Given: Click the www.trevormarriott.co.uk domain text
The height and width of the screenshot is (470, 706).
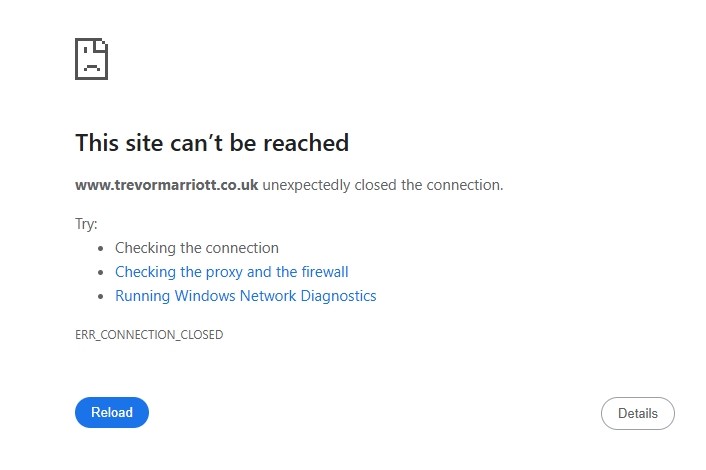Looking at the screenshot, I should pyautogui.click(x=167, y=185).
